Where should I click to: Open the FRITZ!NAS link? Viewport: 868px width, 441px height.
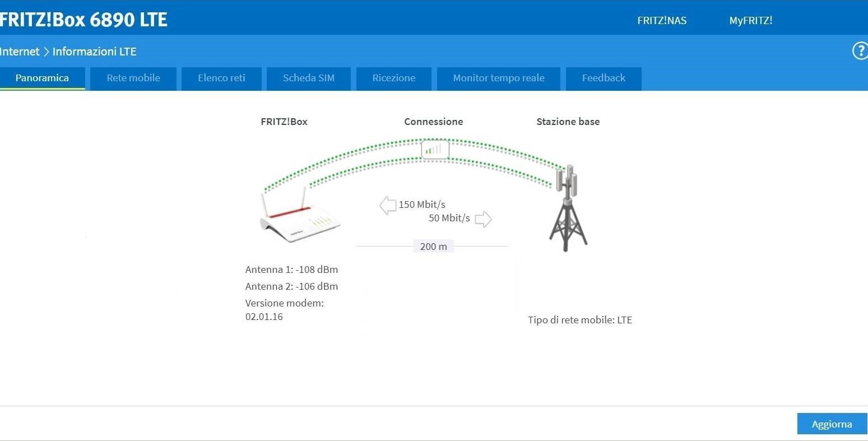pyautogui.click(x=662, y=21)
